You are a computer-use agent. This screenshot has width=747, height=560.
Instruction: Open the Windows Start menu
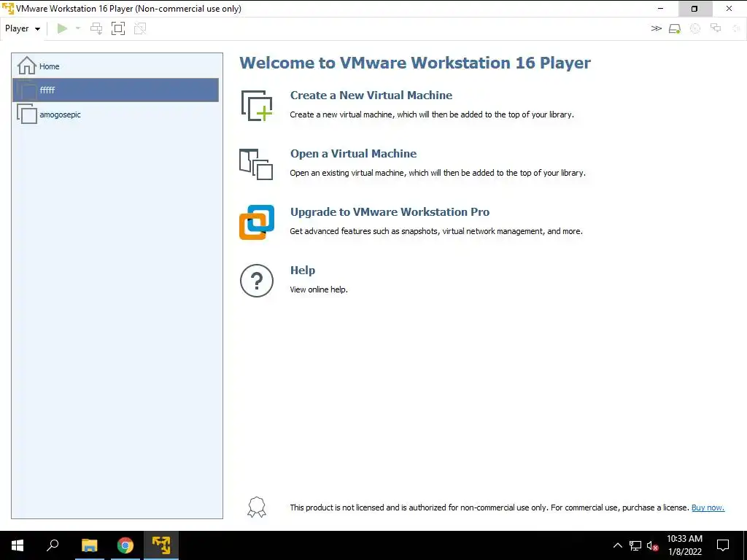(18, 545)
